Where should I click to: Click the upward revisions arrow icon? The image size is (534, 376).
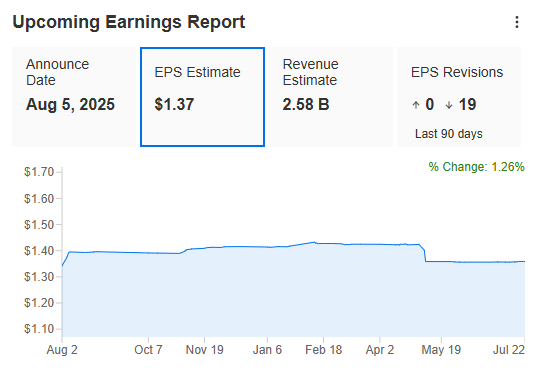point(415,105)
